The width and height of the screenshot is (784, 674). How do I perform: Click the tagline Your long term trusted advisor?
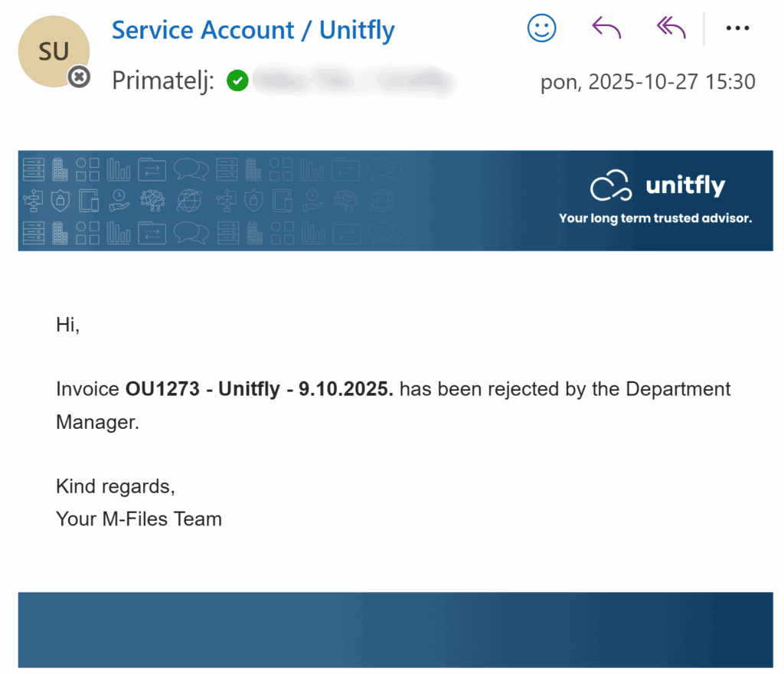coord(655,218)
